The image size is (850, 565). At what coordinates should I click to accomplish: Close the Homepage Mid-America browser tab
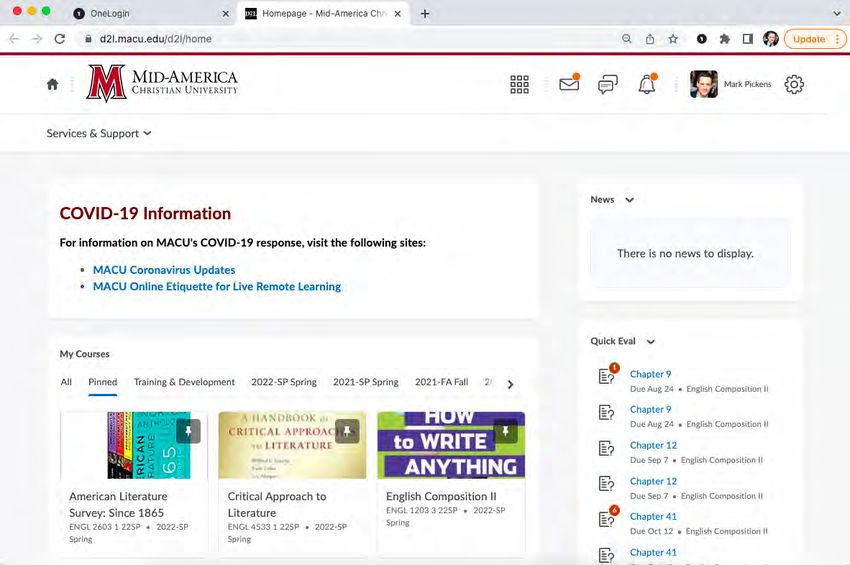[x=398, y=14]
